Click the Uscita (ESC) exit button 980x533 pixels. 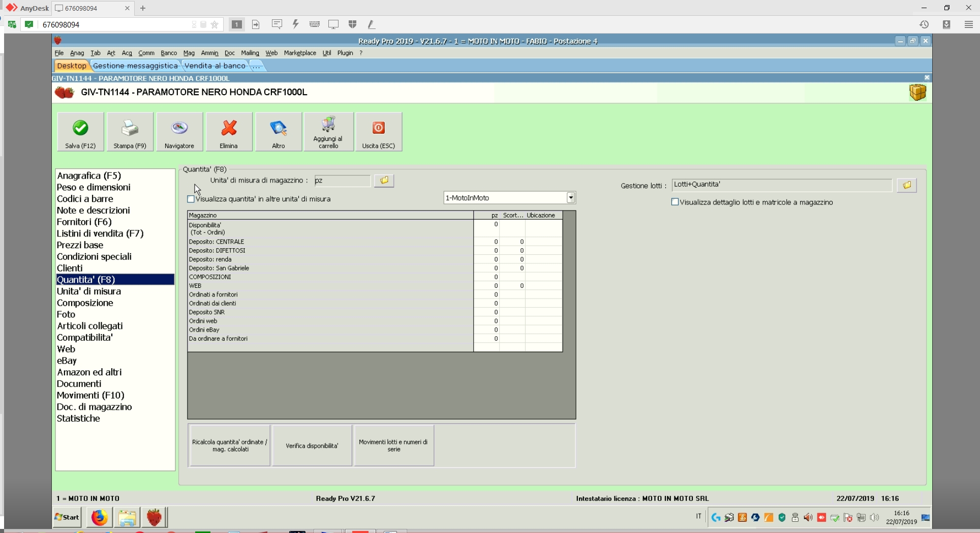pyautogui.click(x=379, y=132)
